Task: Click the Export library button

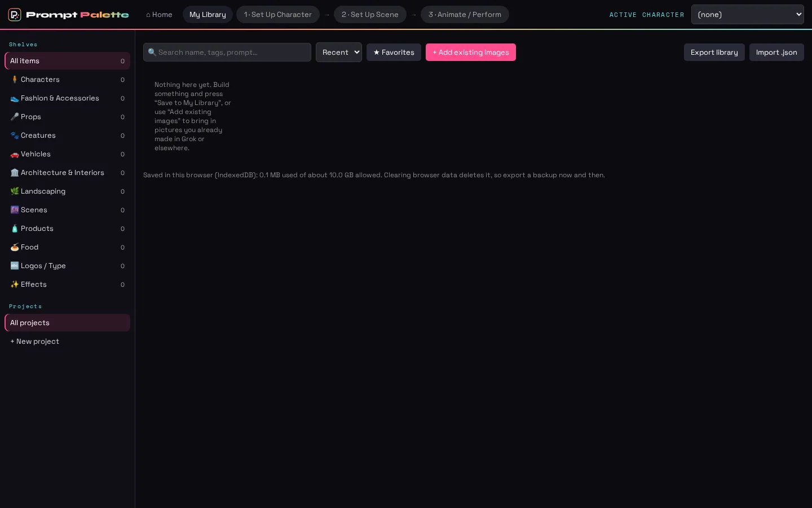Action: click(714, 52)
